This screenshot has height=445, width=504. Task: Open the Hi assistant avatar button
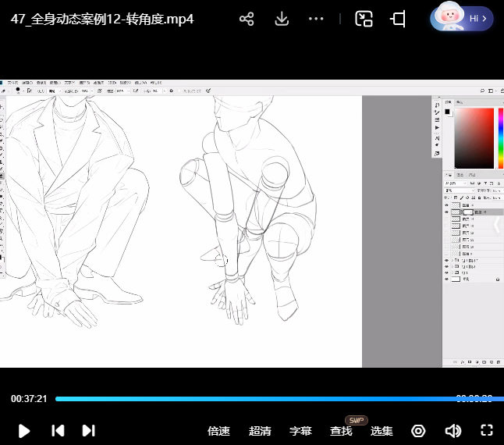[x=461, y=18]
